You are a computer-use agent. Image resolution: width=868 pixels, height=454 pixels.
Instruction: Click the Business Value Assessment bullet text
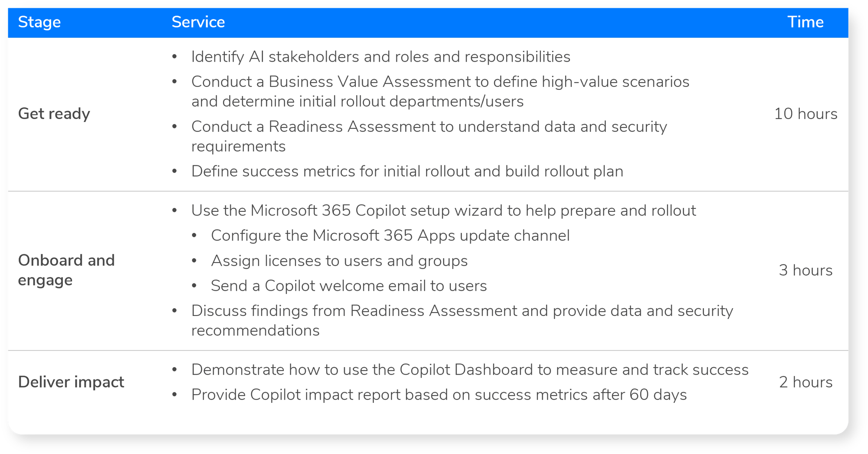tap(440, 91)
